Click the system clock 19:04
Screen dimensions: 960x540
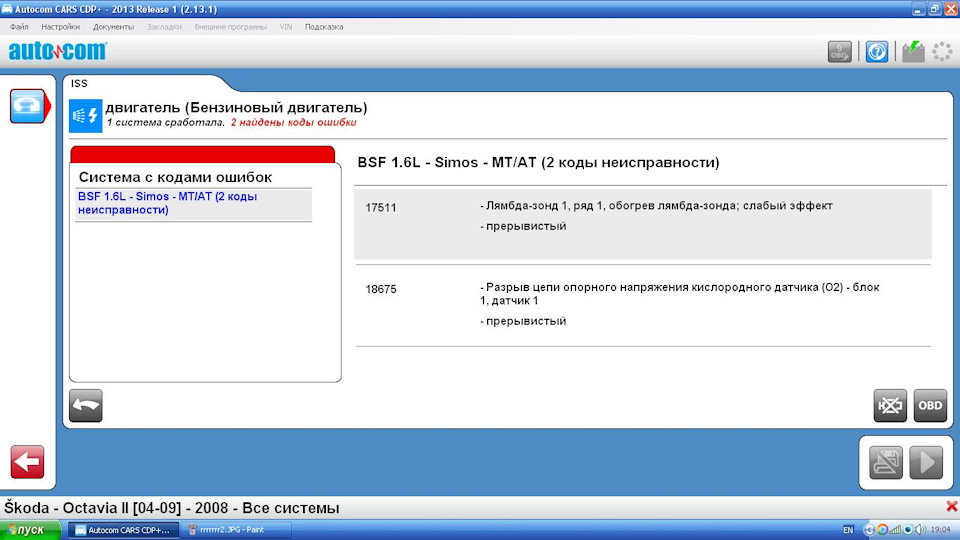pyautogui.click(x=940, y=530)
